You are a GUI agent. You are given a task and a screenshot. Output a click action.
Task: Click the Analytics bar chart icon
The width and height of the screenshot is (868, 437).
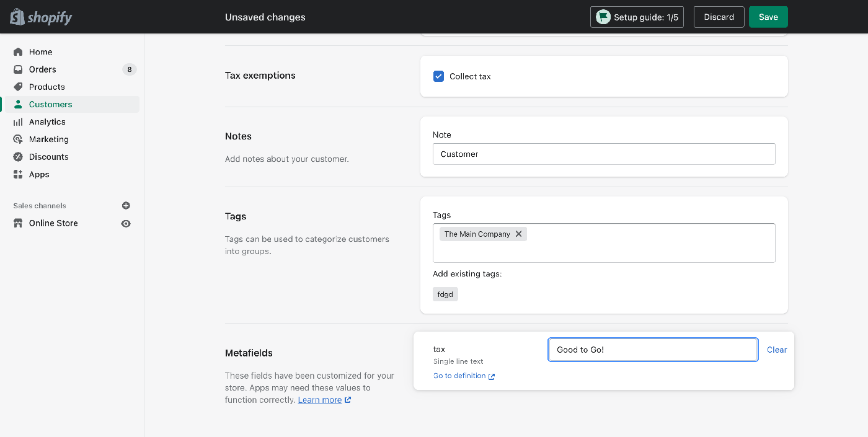click(x=18, y=122)
